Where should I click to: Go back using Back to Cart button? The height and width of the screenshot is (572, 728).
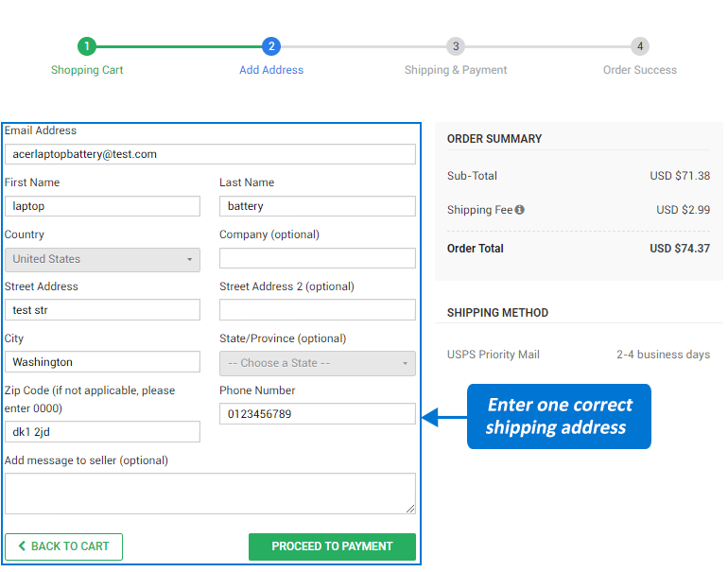coord(63,546)
